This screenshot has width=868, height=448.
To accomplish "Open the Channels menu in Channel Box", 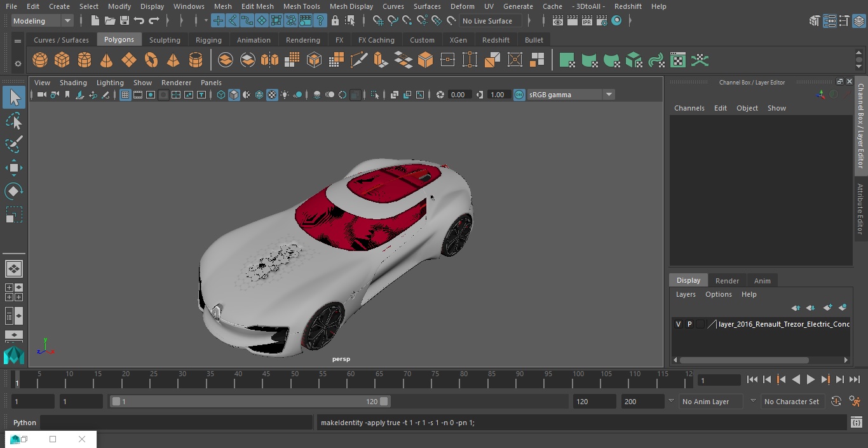I will tap(689, 108).
